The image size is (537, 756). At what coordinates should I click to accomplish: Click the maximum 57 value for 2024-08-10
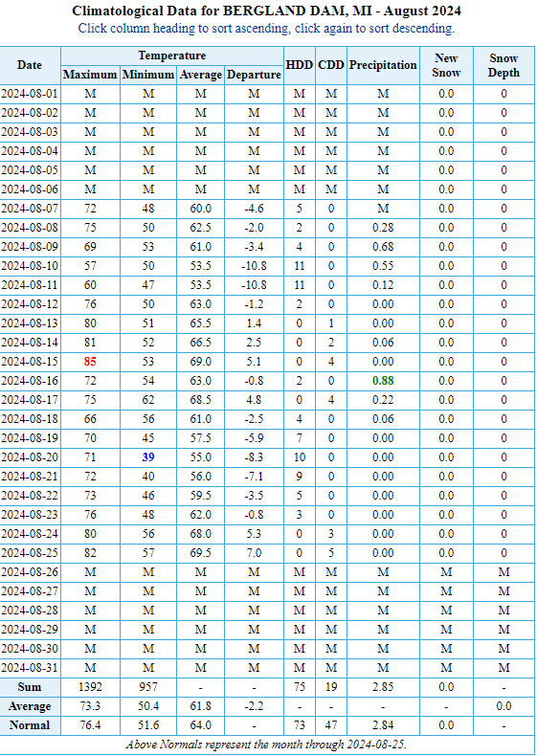(90, 266)
